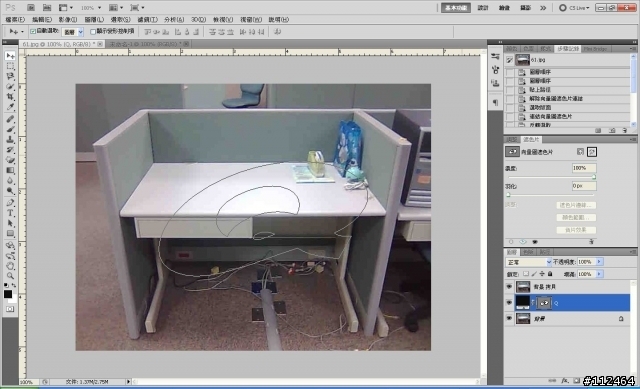Hide the selected Q layer with eye icon

pos(509,302)
